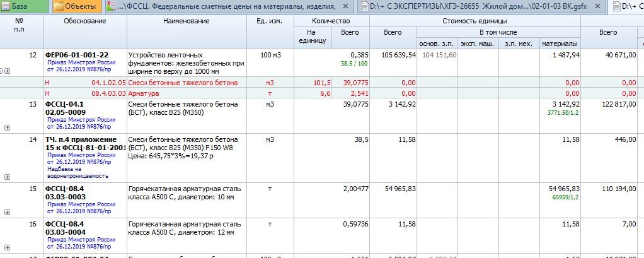Open the Объекты tab

(77, 6)
